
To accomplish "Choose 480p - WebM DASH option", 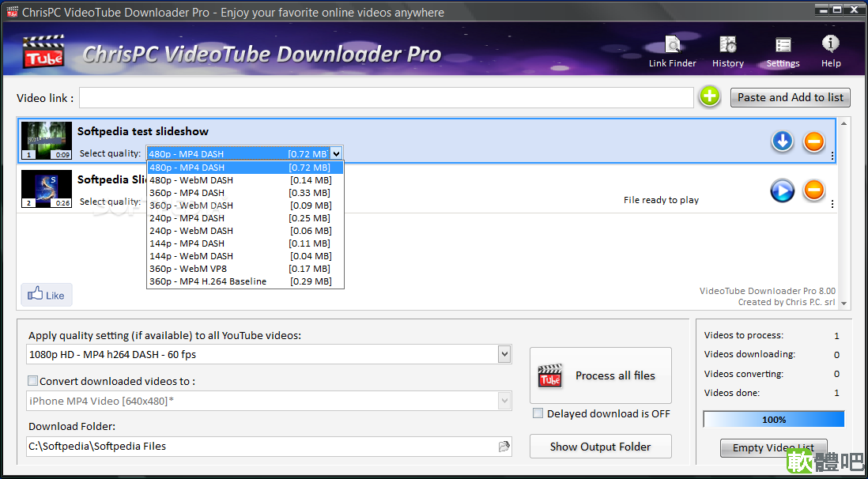I will click(245, 180).
